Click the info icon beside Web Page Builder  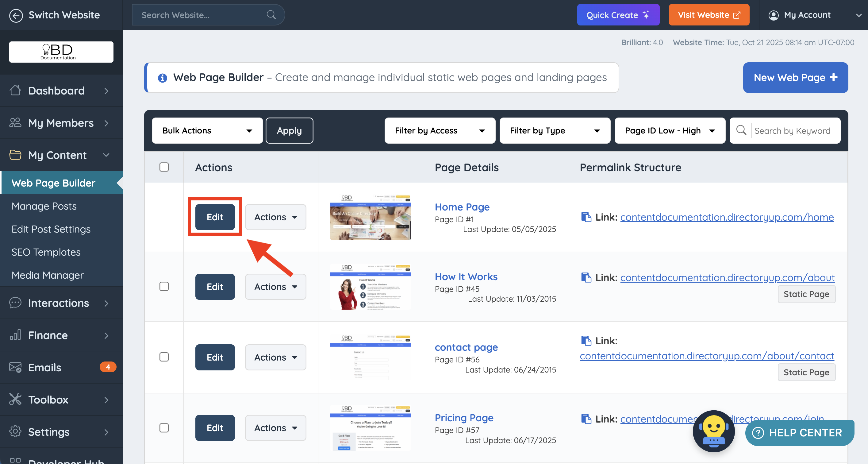163,78
